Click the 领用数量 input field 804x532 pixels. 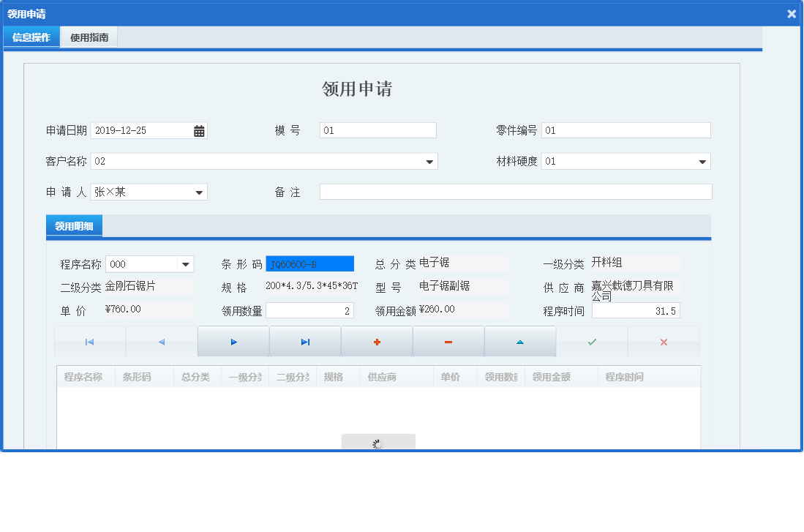point(309,311)
